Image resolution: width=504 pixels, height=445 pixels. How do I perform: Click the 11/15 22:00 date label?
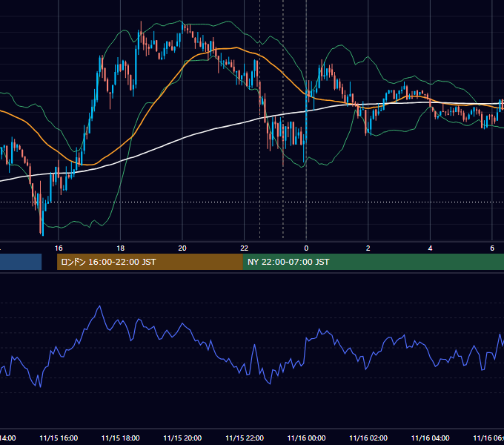245,438
